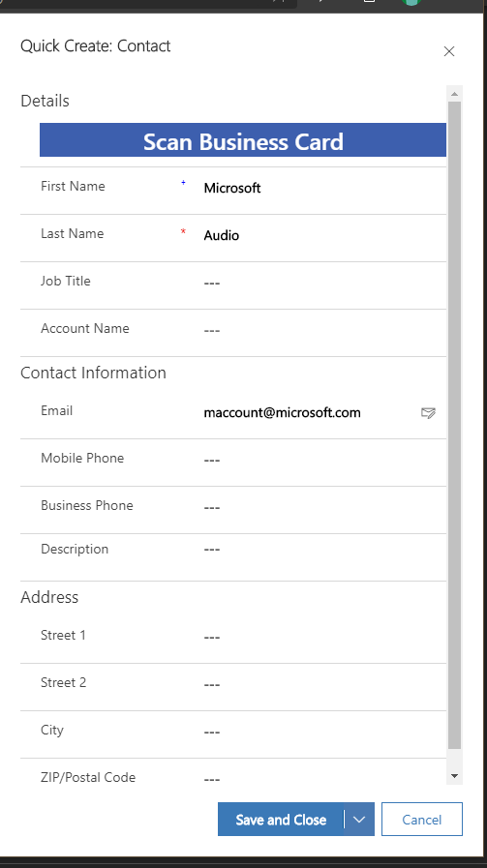
Task: Click the scrollbar down arrow
Action: pos(455,776)
